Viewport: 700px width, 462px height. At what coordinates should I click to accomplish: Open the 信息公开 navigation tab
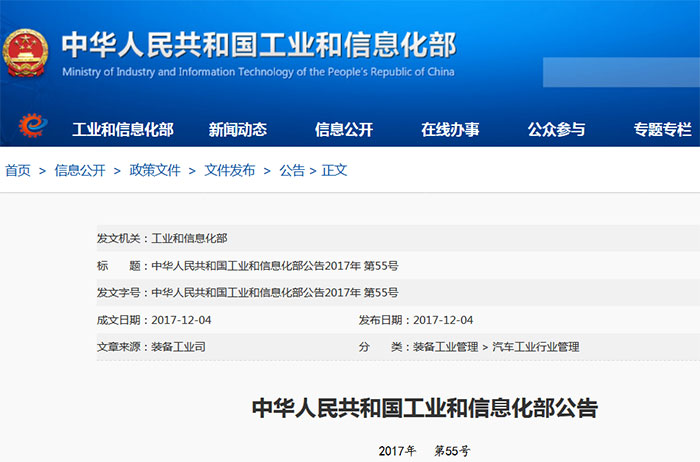coord(344,129)
